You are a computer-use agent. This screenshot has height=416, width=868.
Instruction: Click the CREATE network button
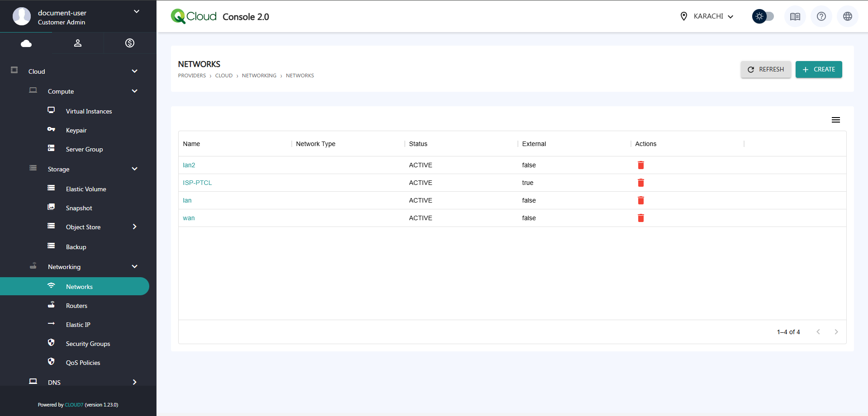(x=818, y=70)
